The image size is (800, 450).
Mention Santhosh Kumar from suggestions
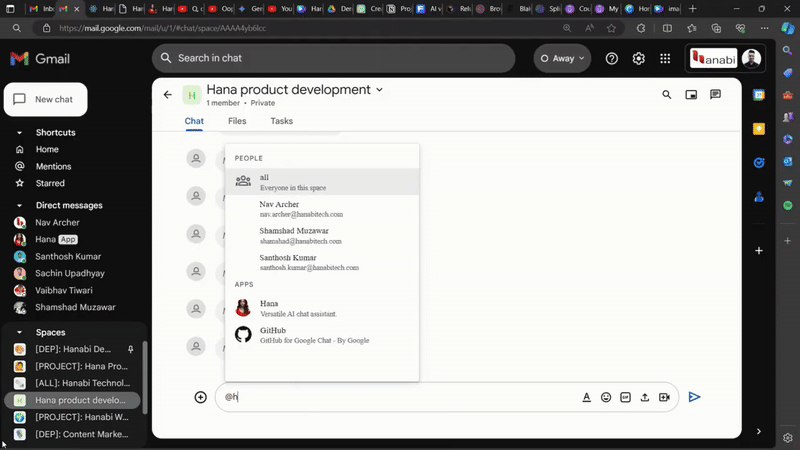click(x=322, y=262)
